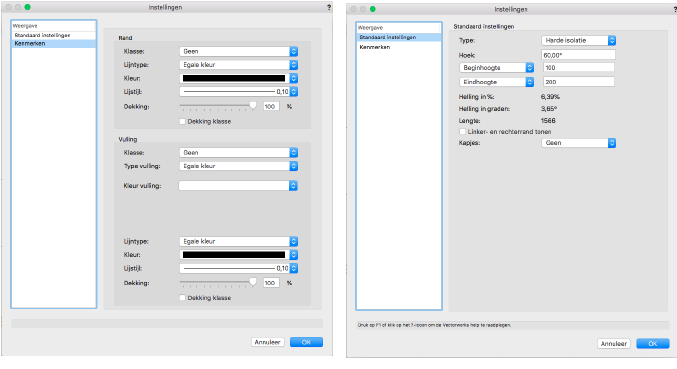Open Type dropdown showing Harde isolatie

coord(579,41)
